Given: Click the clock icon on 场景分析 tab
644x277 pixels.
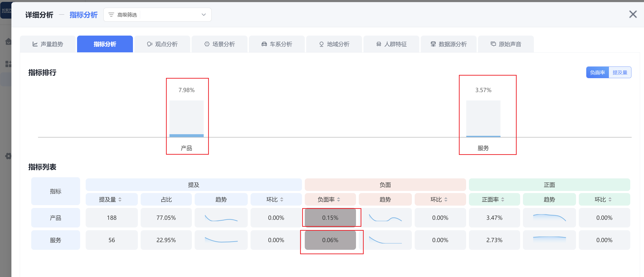Looking at the screenshot, I should (x=207, y=44).
